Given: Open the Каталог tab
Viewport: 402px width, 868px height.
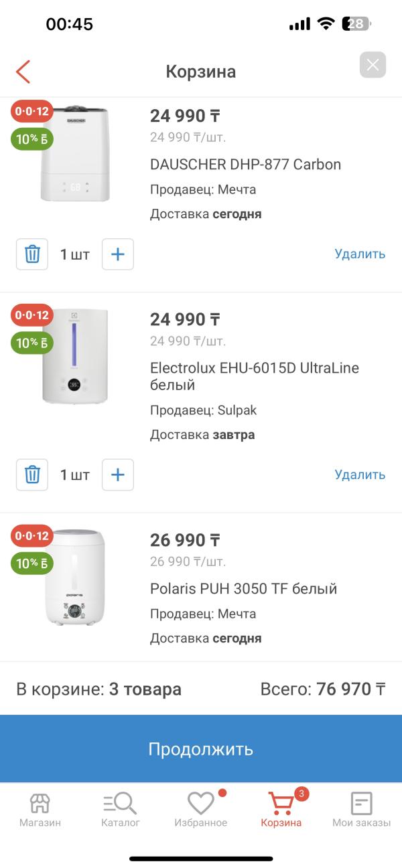Looking at the screenshot, I should coord(121,810).
